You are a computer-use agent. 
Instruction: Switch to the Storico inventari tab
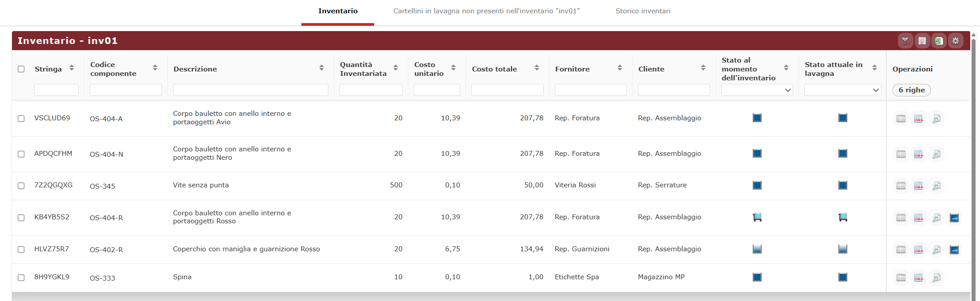point(643,11)
